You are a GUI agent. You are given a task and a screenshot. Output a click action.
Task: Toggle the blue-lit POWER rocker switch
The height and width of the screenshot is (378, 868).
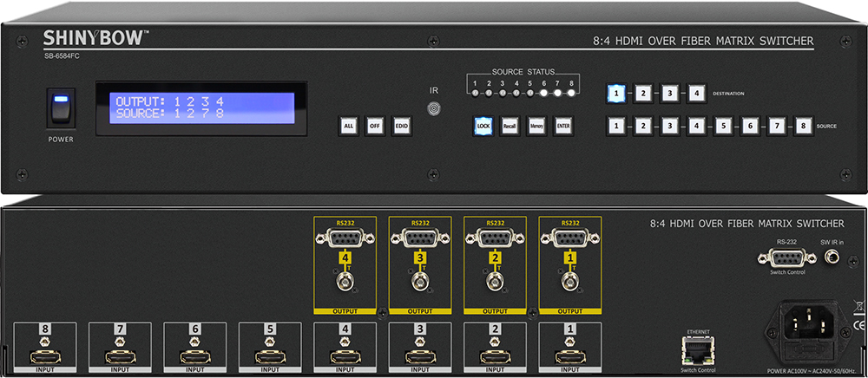click(x=61, y=108)
